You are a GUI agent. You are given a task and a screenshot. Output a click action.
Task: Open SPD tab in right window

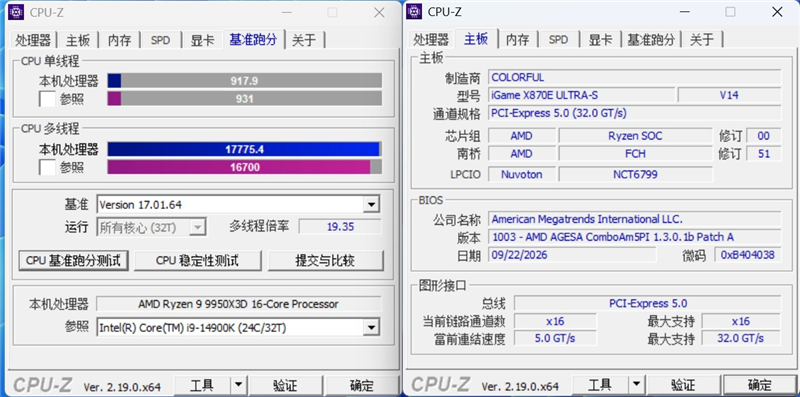click(x=558, y=40)
